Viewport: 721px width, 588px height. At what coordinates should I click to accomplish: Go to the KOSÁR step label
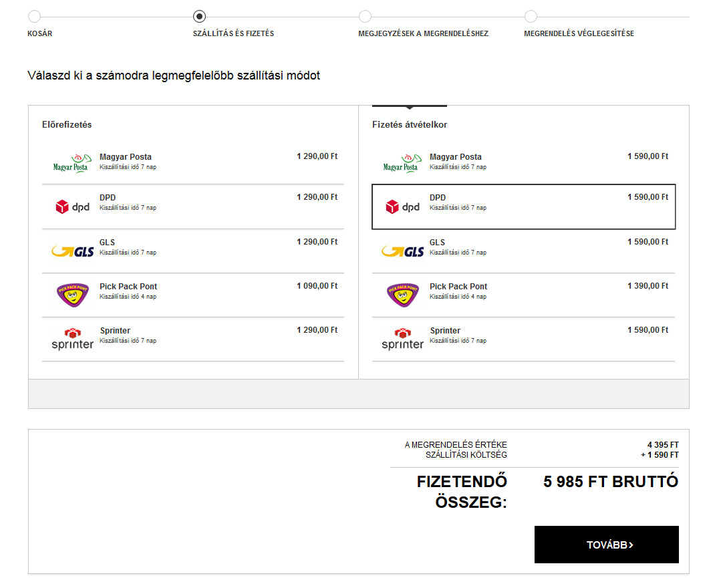40,33
